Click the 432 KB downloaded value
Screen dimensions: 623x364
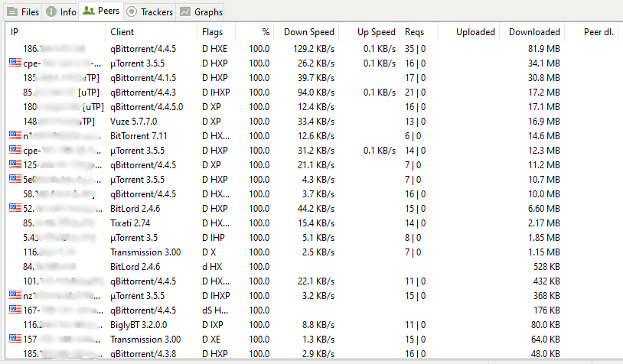point(546,281)
